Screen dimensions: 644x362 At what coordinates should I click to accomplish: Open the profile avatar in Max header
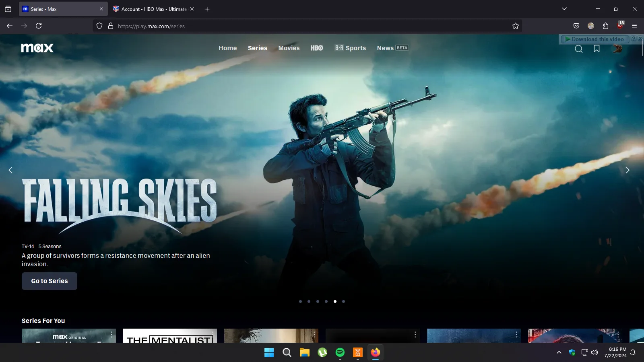tap(617, 49)
